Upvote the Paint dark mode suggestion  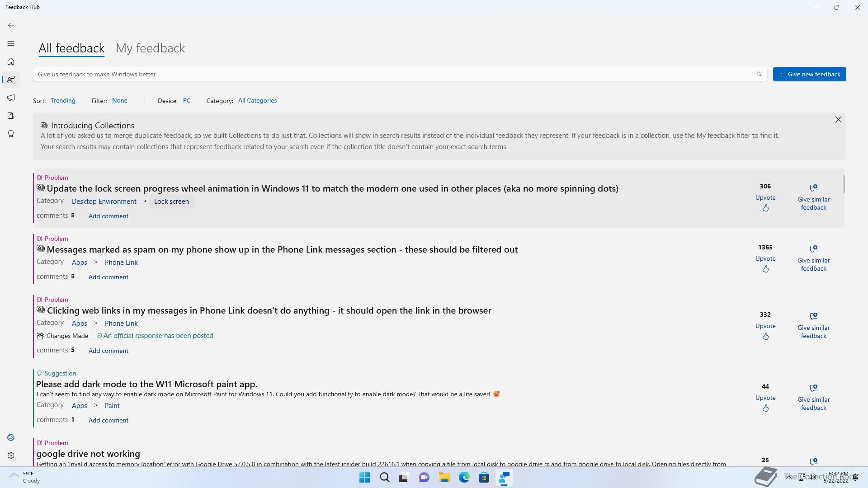tap(765, 403)
